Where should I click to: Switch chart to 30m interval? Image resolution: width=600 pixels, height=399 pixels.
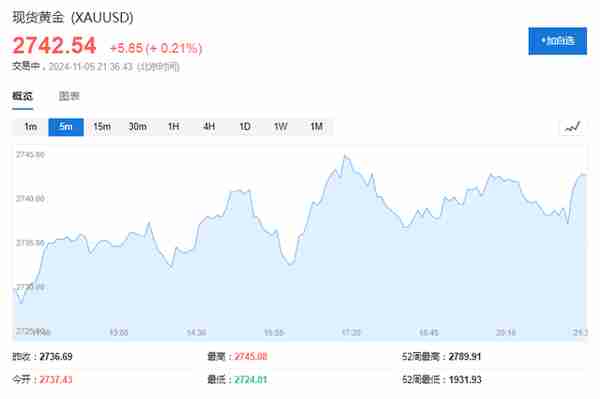[137, 127]
